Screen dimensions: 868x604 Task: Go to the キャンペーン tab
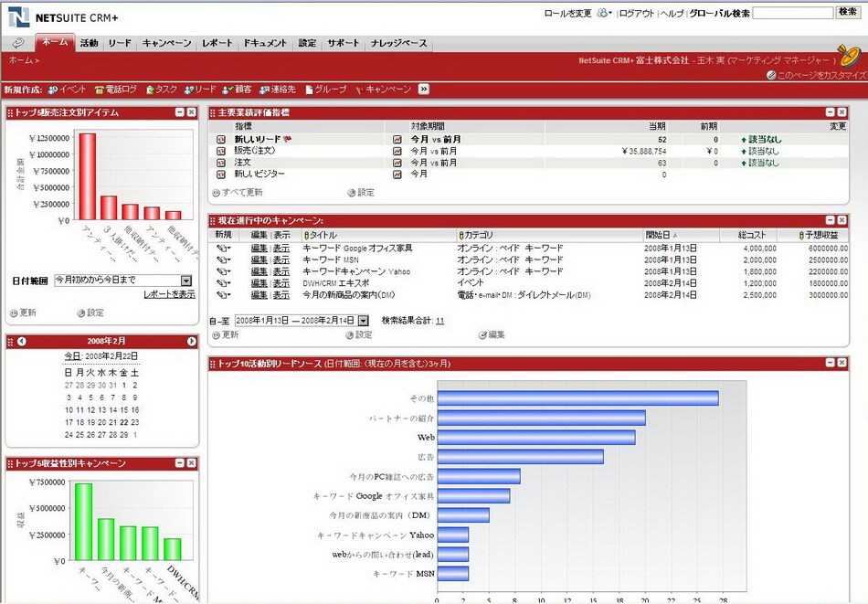click(166, 43)
